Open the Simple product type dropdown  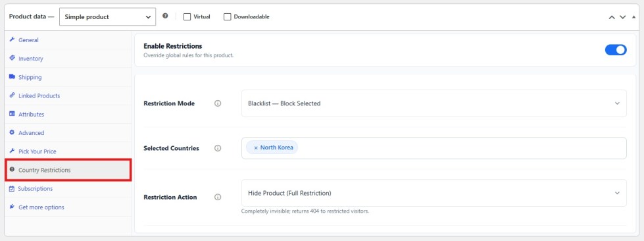[x=108, y=17]
